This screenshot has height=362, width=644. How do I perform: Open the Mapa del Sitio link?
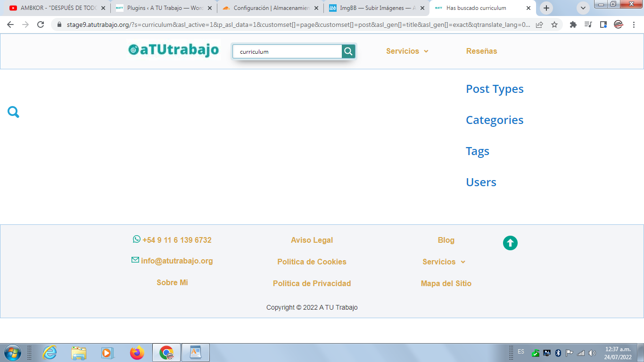[x=446, y=284]
